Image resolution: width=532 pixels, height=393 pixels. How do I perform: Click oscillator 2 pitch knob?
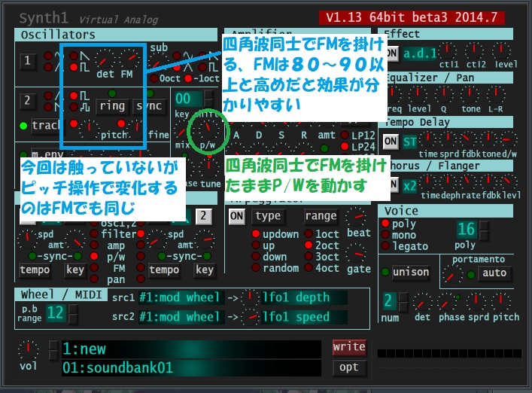[x=89, y=129]
